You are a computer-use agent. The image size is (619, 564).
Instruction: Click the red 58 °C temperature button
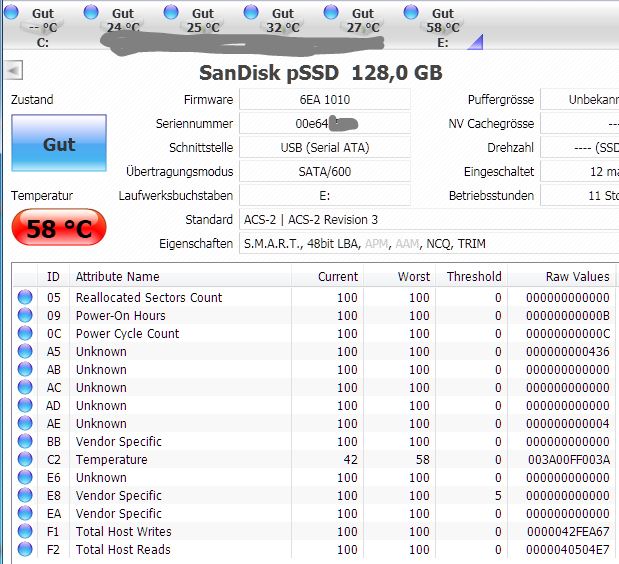click(x=59, y=227)
